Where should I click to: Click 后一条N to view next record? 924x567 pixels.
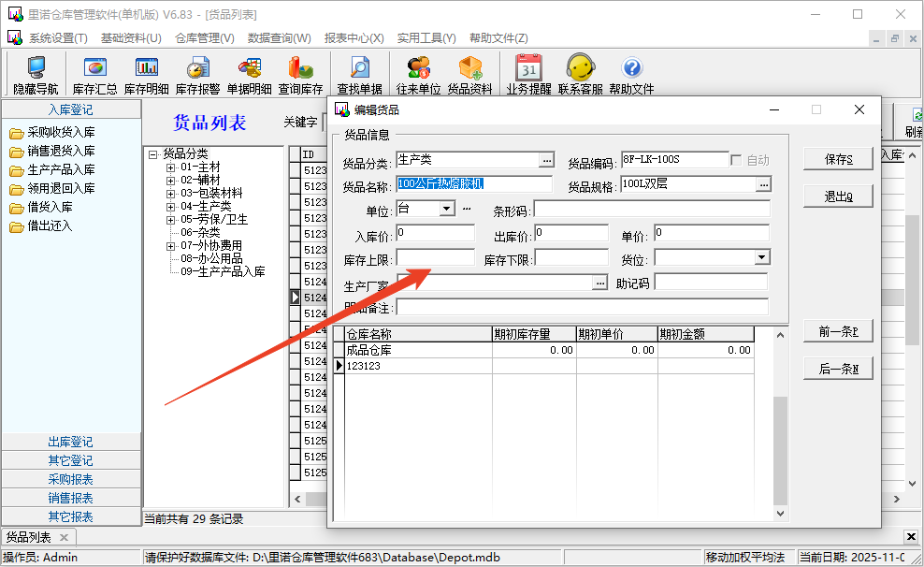point(837,367)
